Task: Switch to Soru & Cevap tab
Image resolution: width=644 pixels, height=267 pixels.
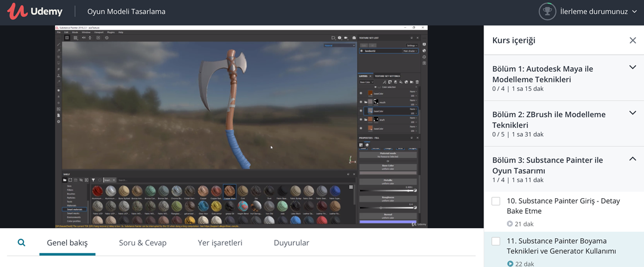Action: coord(143,243)
